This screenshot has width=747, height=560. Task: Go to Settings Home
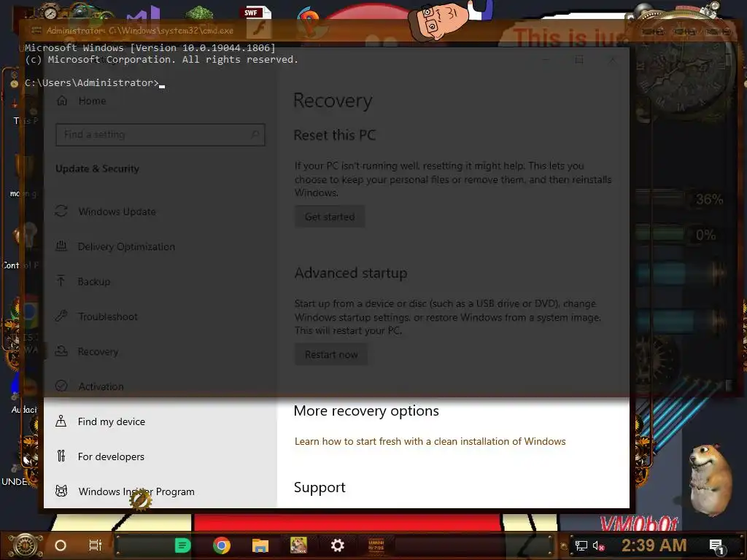tap(92, 101)
